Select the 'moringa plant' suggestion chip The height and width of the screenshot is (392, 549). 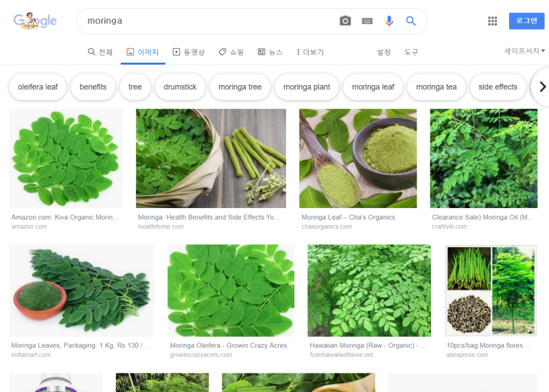(307, 87)
